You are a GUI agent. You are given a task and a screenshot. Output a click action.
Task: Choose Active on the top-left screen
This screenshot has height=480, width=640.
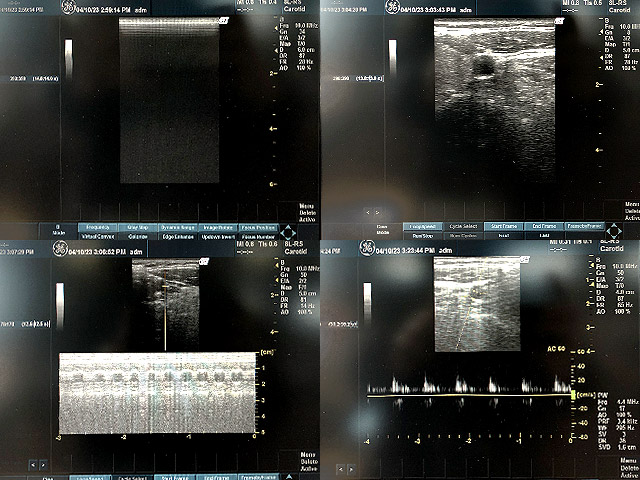[307, 220]
